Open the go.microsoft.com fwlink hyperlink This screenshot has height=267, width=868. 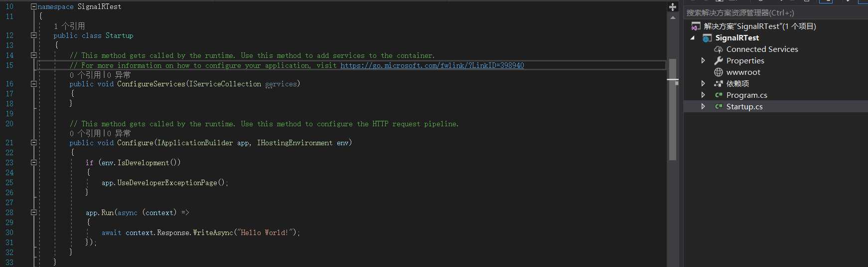(432, 65)
